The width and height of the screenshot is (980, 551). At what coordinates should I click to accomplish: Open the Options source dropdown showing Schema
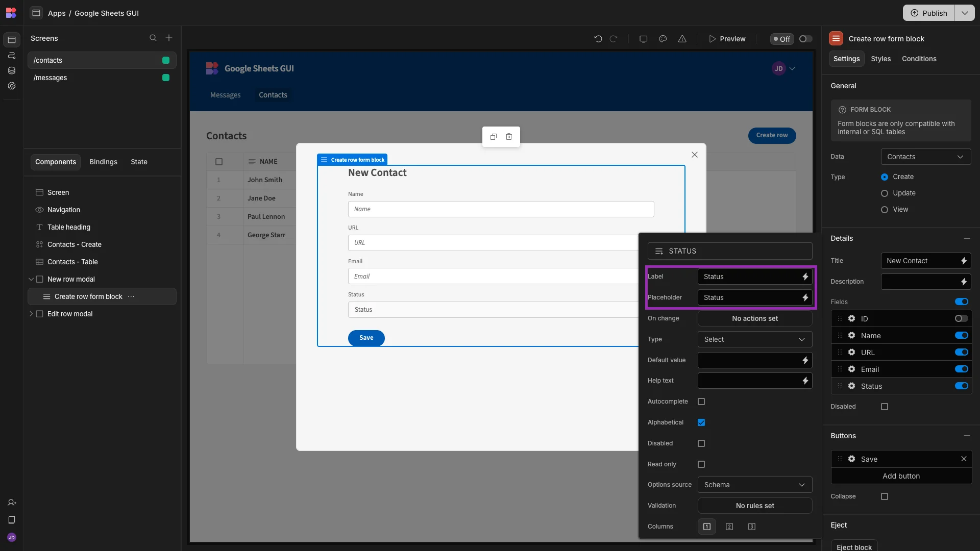pos(755,485)
